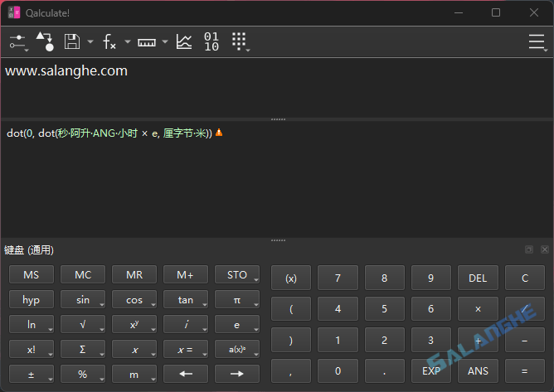This screenshot has width=554, height=392.
Task: Click the square root √ button
Action: [x=83, y=324]
